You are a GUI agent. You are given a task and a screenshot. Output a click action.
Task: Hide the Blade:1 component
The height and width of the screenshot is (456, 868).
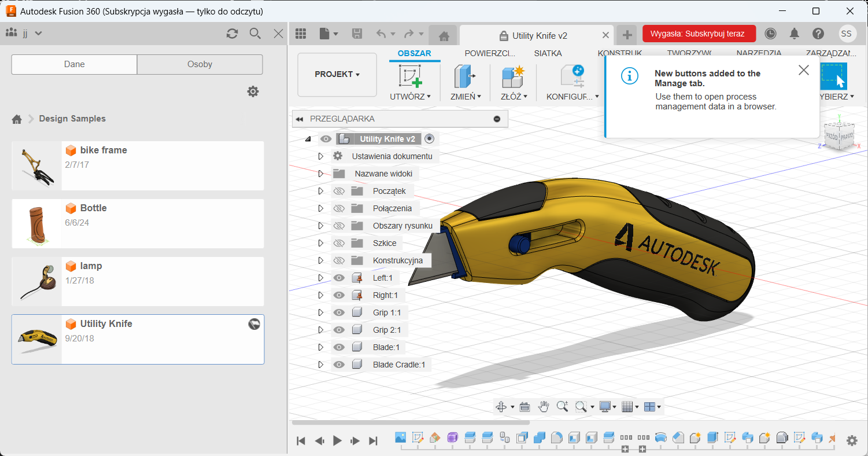(x=339, y=347)
